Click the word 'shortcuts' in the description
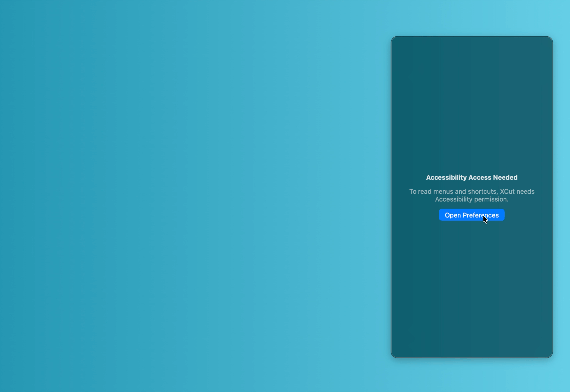 point(482,191)
